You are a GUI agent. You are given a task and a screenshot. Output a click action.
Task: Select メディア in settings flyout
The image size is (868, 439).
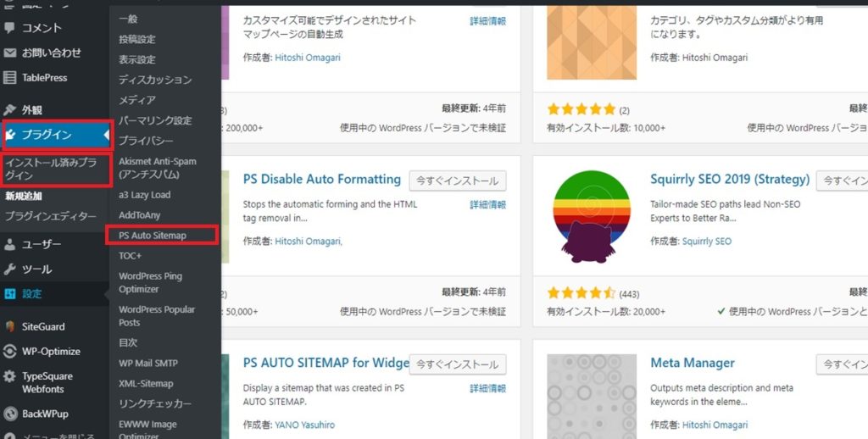tap(137, 100)
